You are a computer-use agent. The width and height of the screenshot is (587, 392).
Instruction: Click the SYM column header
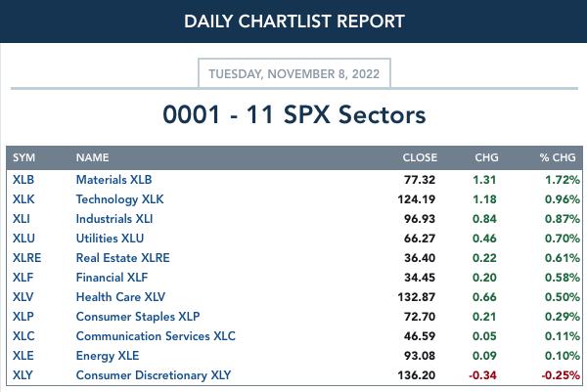pos(23,157)
